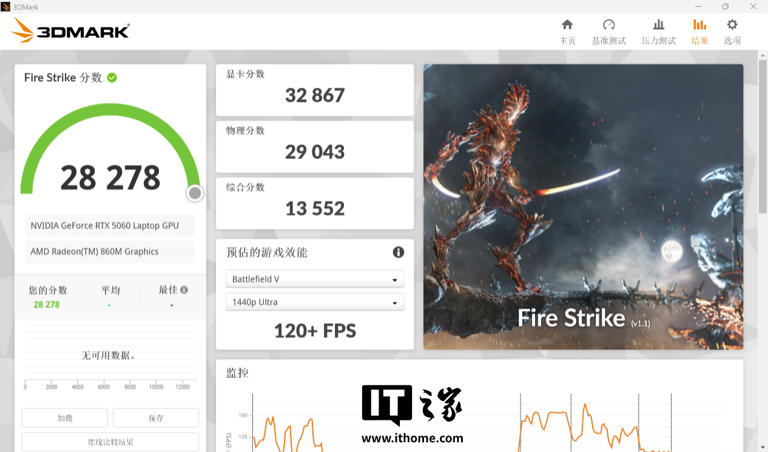The width and height of the screenshot is (768, 452).
Task: Select the 物理分数 physics score card
Action: pyautogui.click(x=314, y=146)
